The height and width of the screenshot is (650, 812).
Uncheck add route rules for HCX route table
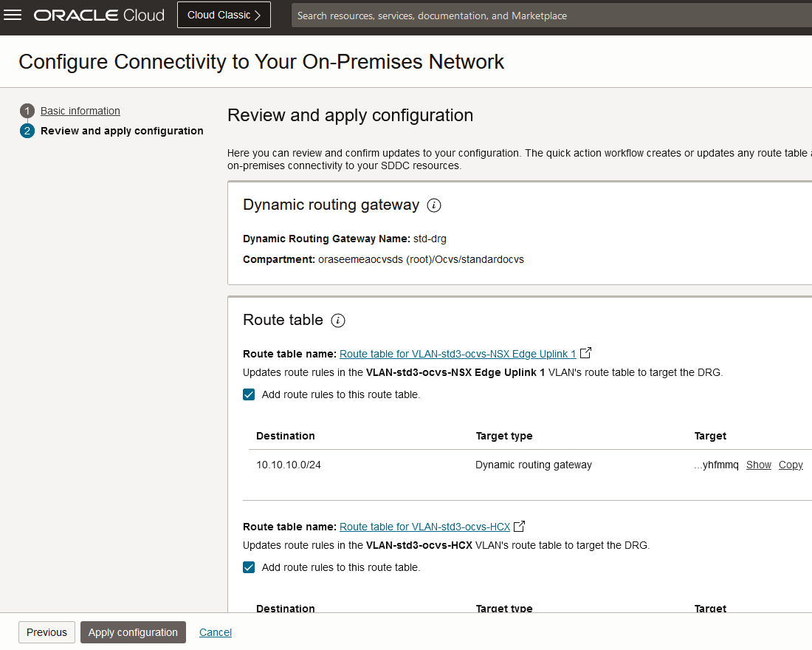(x=249, y=567)
